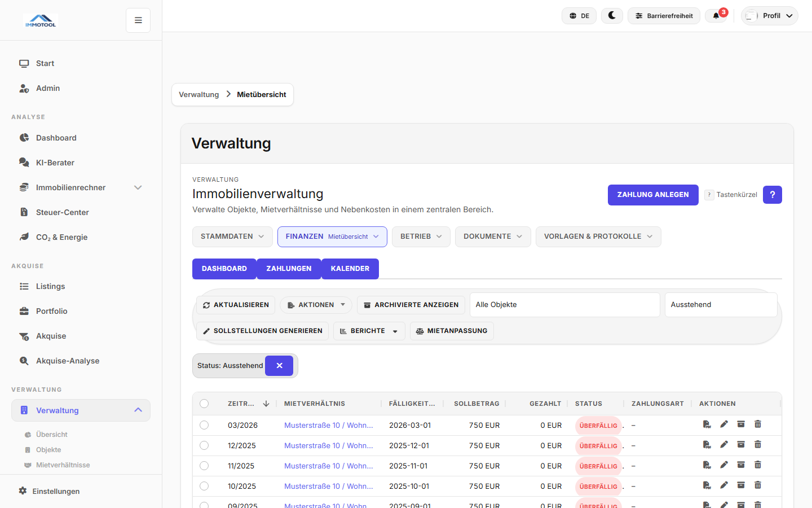Toggle dark mode with the moon icon
812x508 pixels.
(x=612, y=16)
